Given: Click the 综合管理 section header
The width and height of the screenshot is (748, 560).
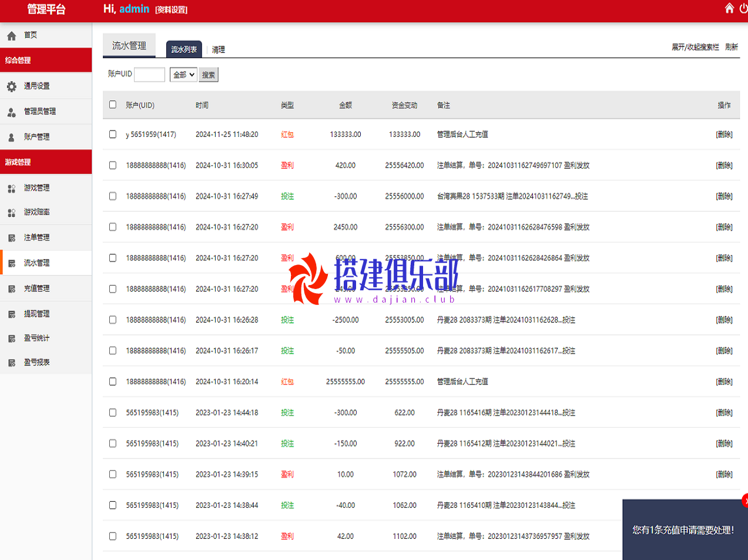Looking at the screenshot, I should 46,60.
